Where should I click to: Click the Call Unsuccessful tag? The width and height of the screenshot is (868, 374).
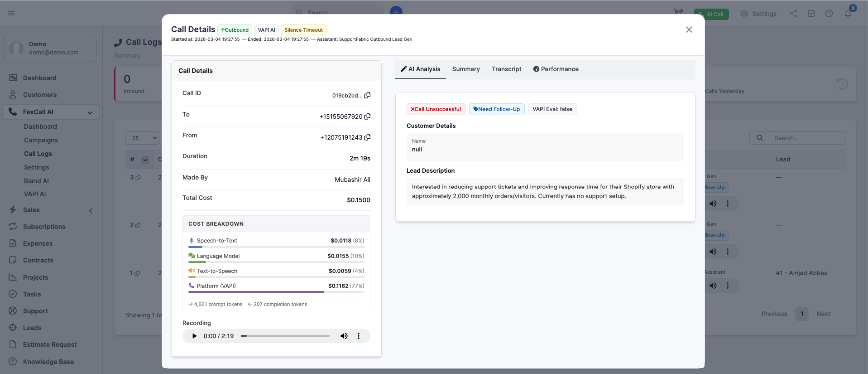pos(436,109)
